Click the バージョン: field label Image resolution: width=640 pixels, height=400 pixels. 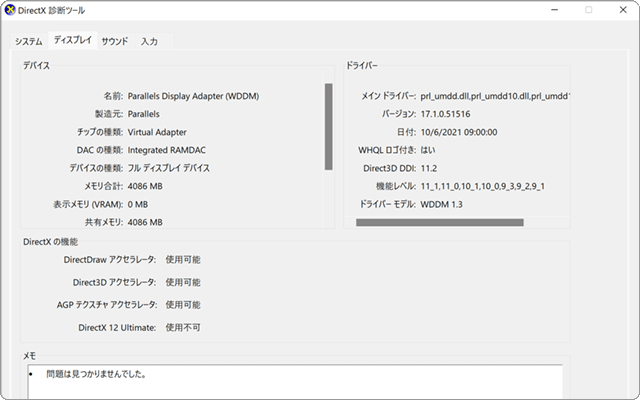click(x=399, y=114)
